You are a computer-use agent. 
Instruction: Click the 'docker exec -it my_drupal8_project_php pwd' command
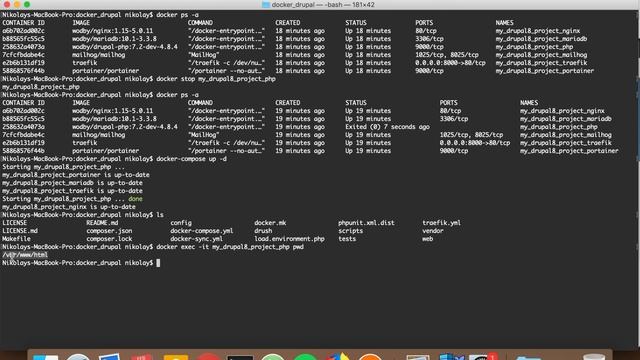230,247
